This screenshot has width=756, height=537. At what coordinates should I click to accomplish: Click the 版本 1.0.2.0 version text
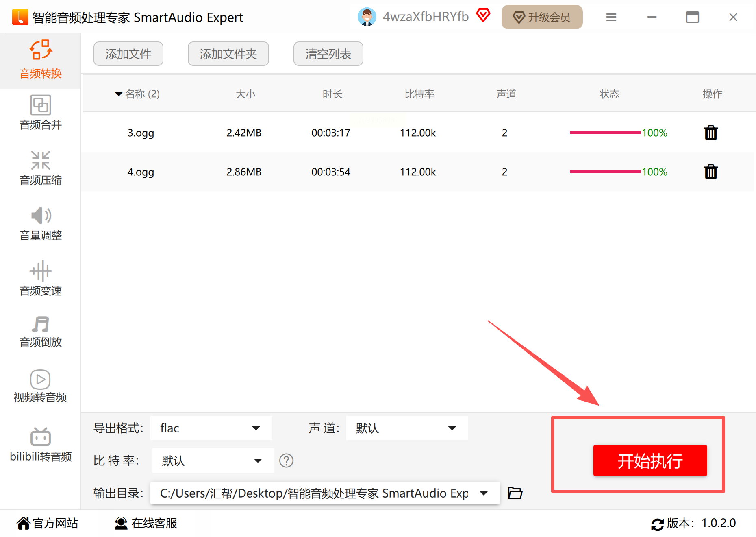click(x=701, y=523)
